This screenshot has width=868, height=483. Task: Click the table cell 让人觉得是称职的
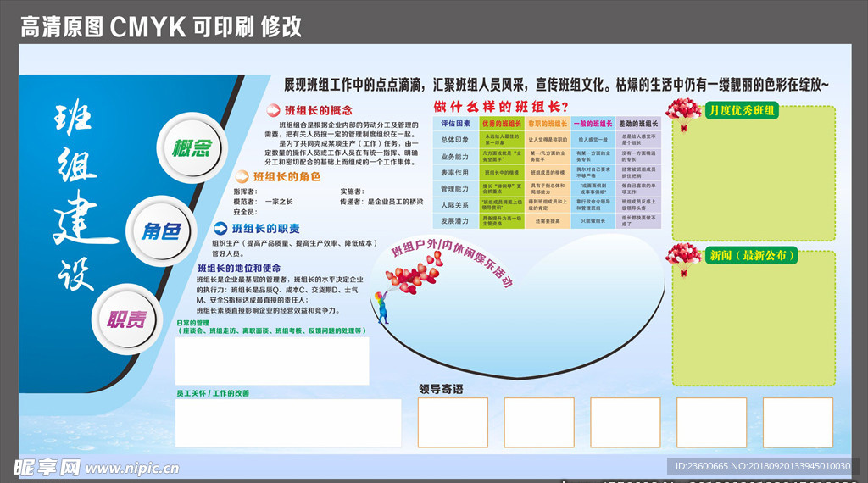pos(547,140)
